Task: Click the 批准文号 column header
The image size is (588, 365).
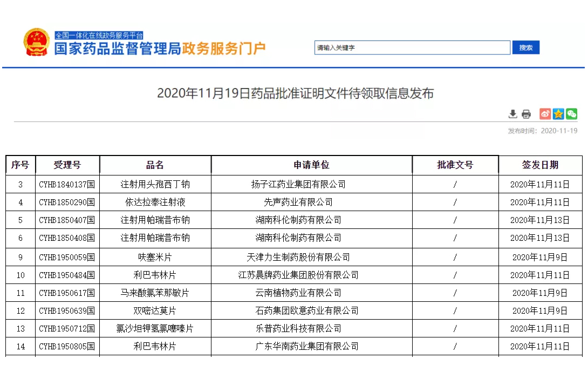Action: tap(455, 165)
